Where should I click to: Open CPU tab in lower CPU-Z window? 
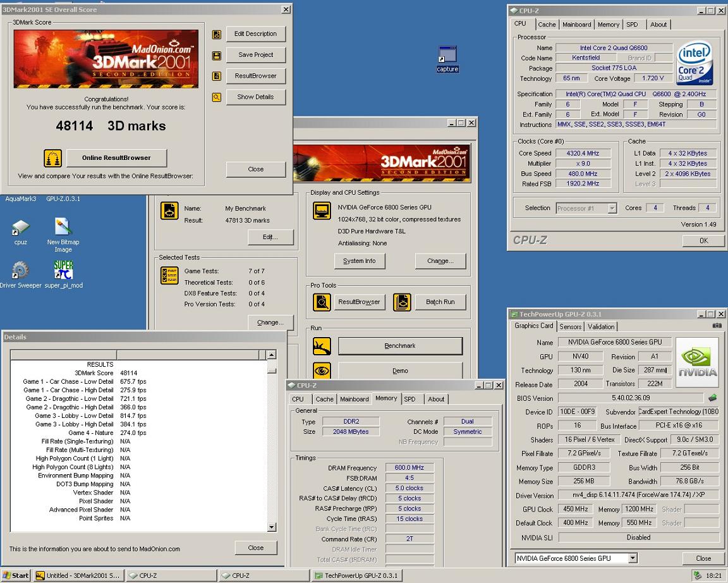[x=298, y=399]
